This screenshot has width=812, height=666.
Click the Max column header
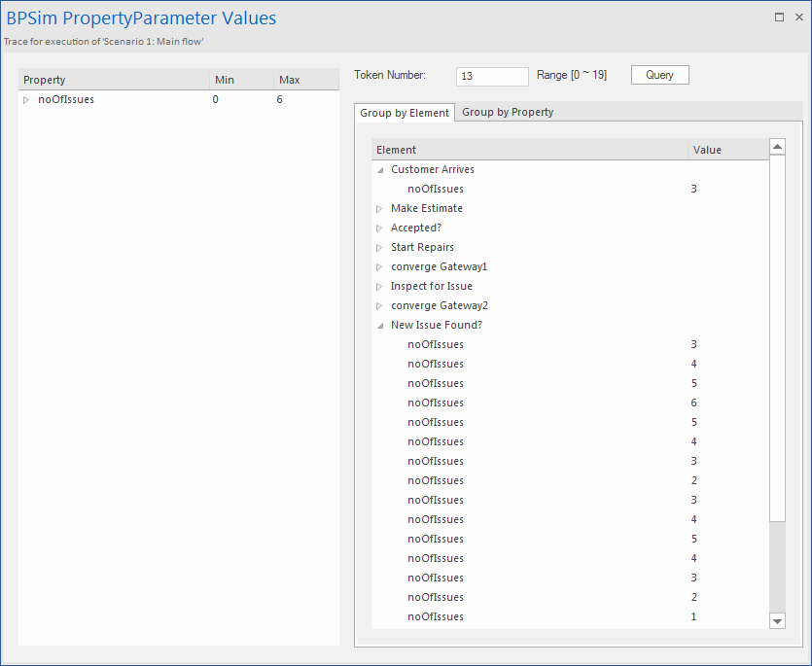point(304,80)
